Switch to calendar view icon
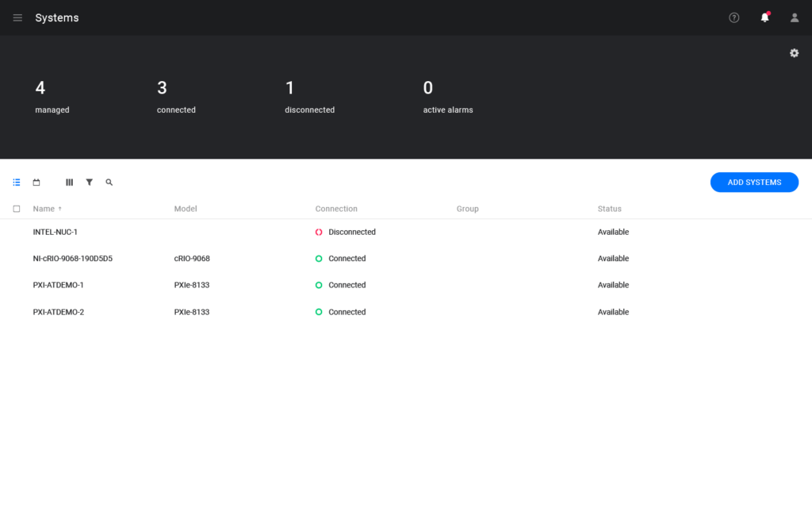Image resolution: width=812 pixels, height=508 pixels. tap(36, 182)
